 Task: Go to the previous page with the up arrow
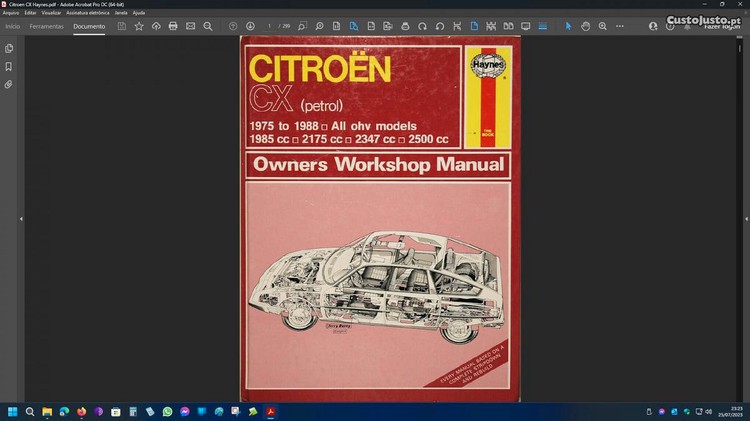(233, 26)
